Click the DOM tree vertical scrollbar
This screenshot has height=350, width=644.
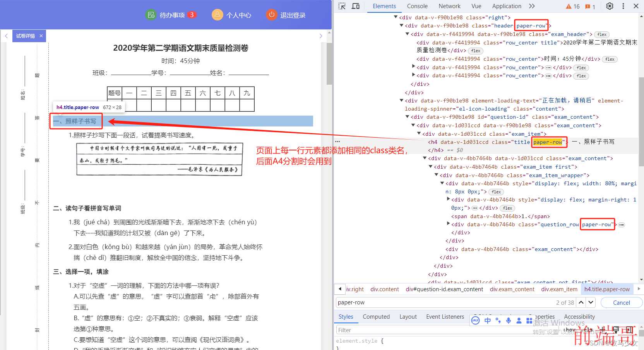[641, 122]
